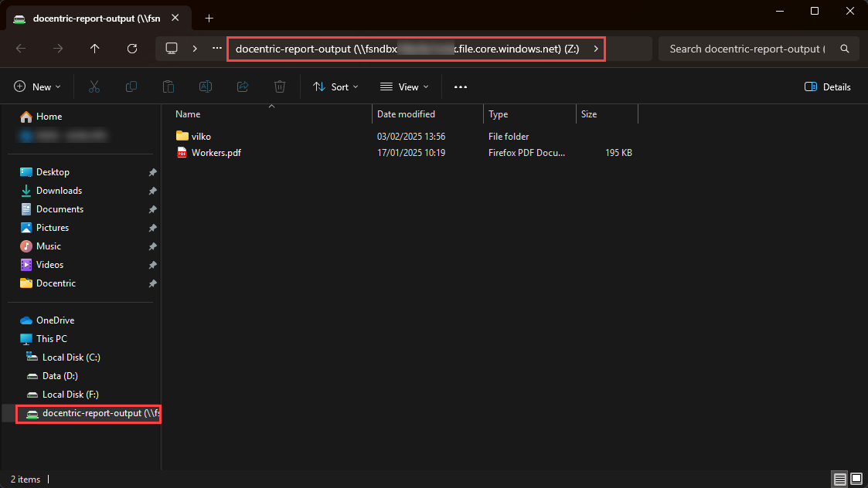The width and height of the screenshot is (868, 488).
Task: Show hidden breadcrumb locations via ellipsis
Action: tap(217, 48)
